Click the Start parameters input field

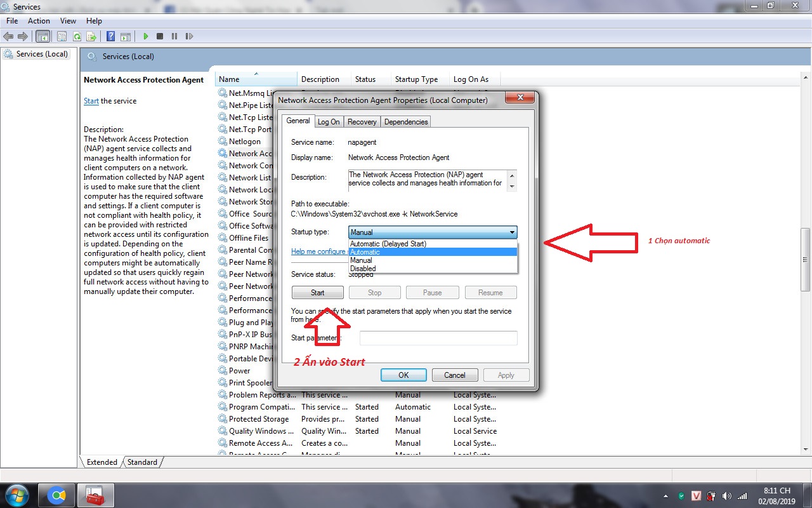(438, 338)
